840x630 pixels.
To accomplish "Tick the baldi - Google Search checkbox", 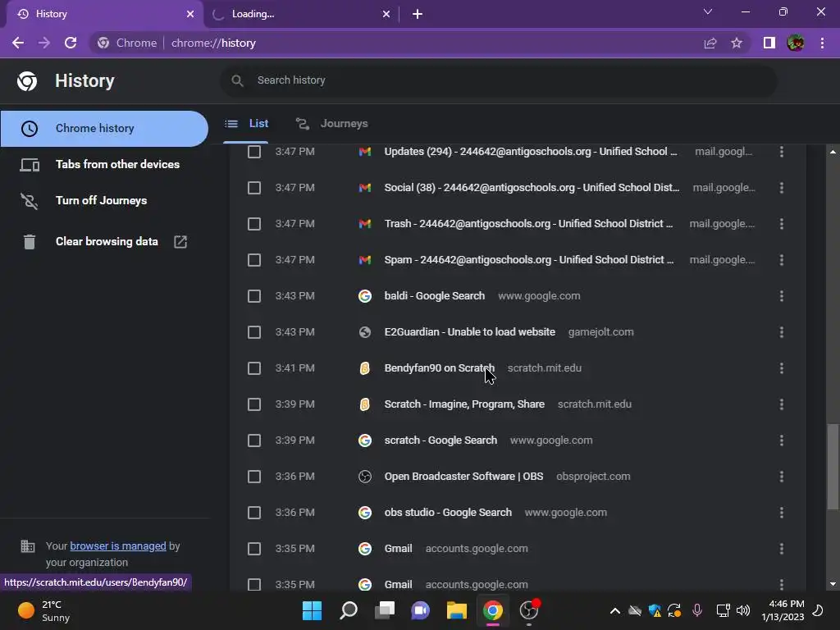I will [254, 296].
